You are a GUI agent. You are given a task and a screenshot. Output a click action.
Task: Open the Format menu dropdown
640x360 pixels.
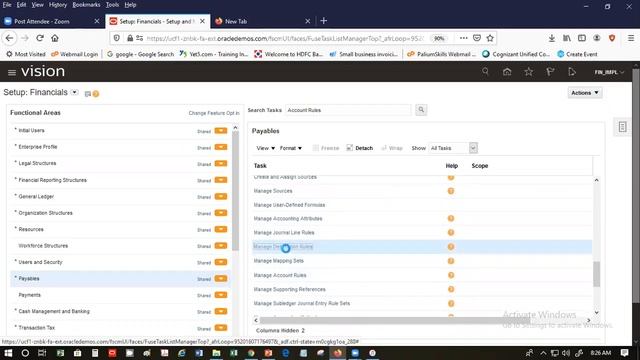(x=291, y=148)
